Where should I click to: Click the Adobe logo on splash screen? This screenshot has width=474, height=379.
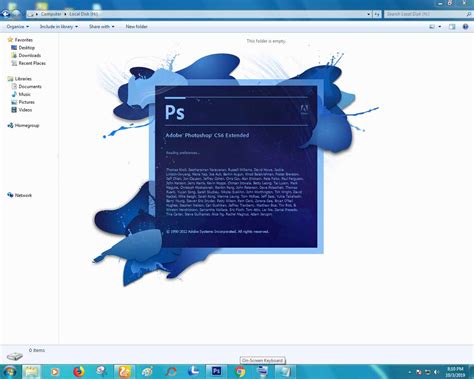(x=304, y=110)
